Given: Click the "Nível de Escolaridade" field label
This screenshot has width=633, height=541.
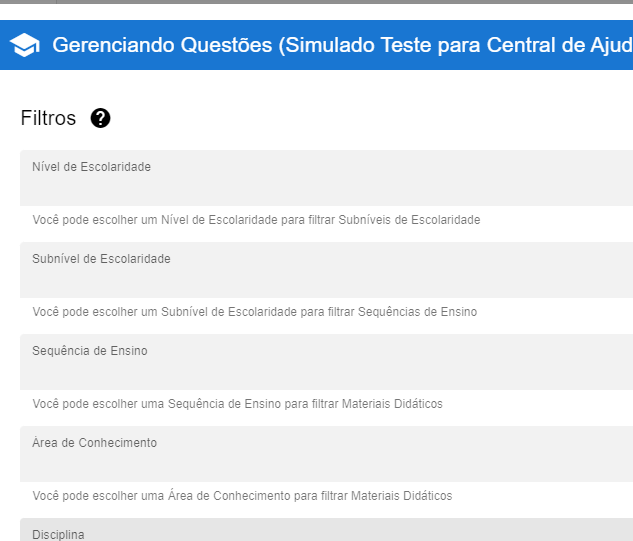Looking at the screenshot, I should 91,167.
